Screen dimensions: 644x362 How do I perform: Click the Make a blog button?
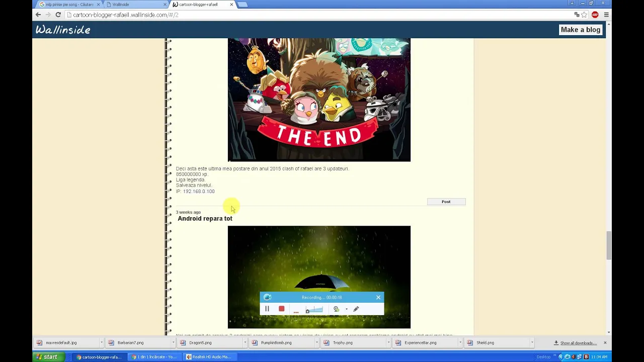581,30
